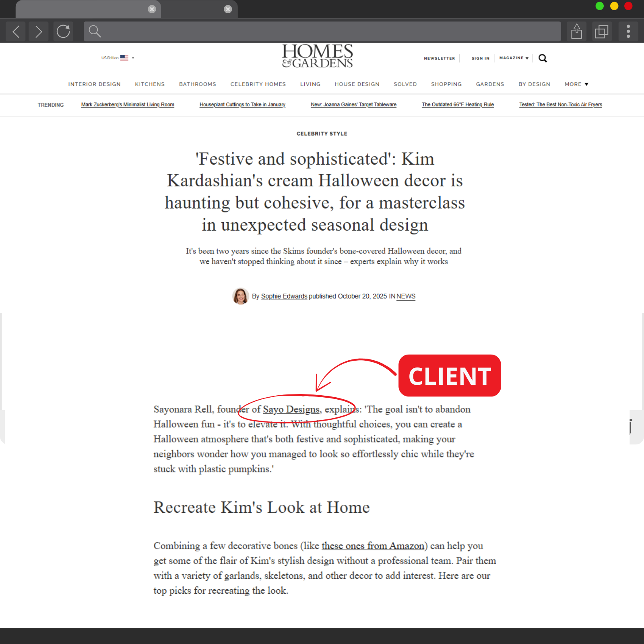Open the Celebrity Homes menu item
Viewport: 644px width, 644px height.
[x=258, y=84]
